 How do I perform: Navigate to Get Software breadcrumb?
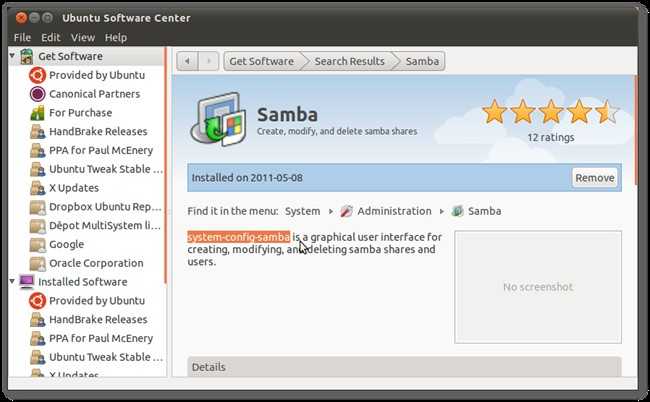pyautogui.click(x=262, y=61)
